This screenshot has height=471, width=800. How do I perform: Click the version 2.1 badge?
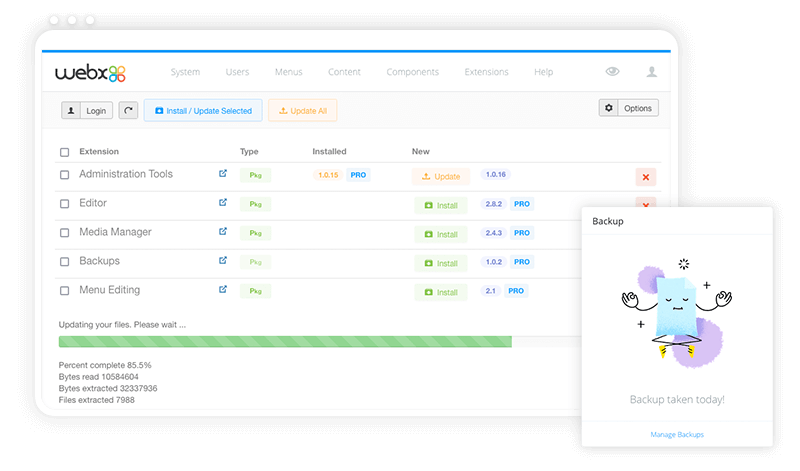coord(490,291)
